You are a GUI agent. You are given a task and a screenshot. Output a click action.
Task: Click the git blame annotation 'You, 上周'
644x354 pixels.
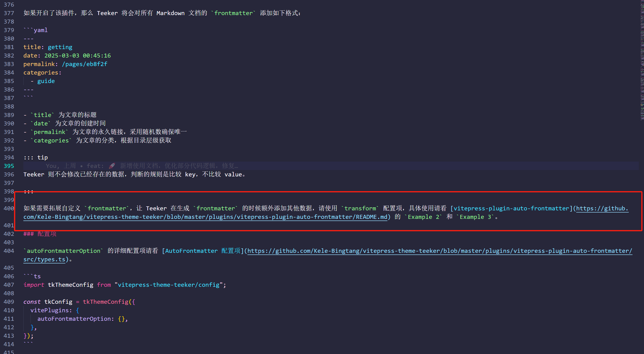61,166
